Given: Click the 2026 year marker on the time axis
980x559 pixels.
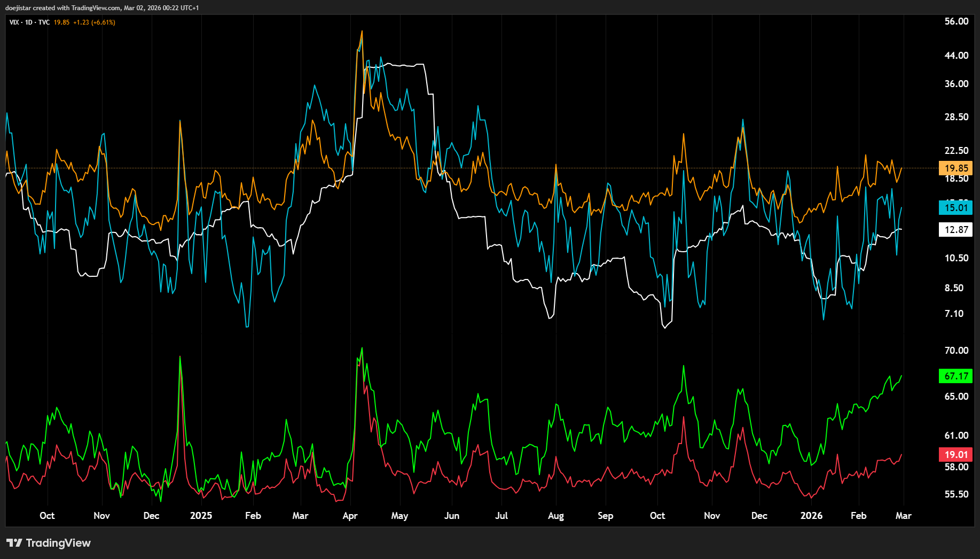Looking at the screenshot, I should [x=811, y=516].
